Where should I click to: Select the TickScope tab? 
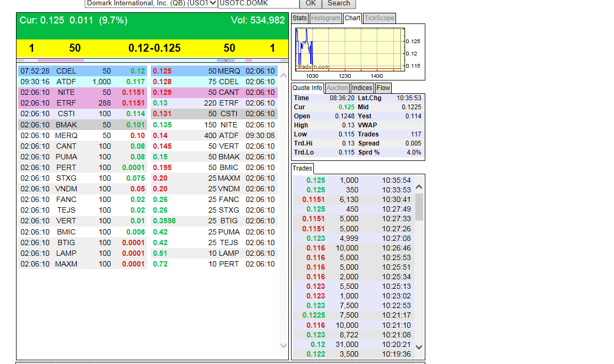click(379, 18)
